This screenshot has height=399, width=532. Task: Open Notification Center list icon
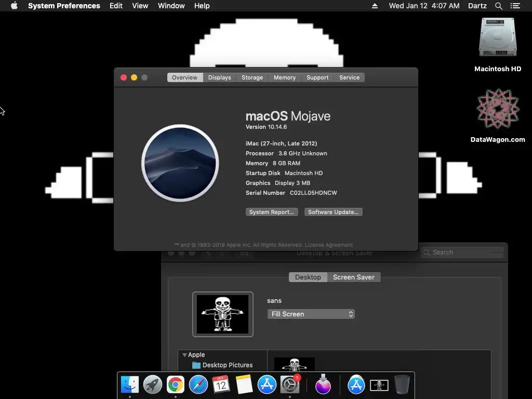tap(515, 6)
